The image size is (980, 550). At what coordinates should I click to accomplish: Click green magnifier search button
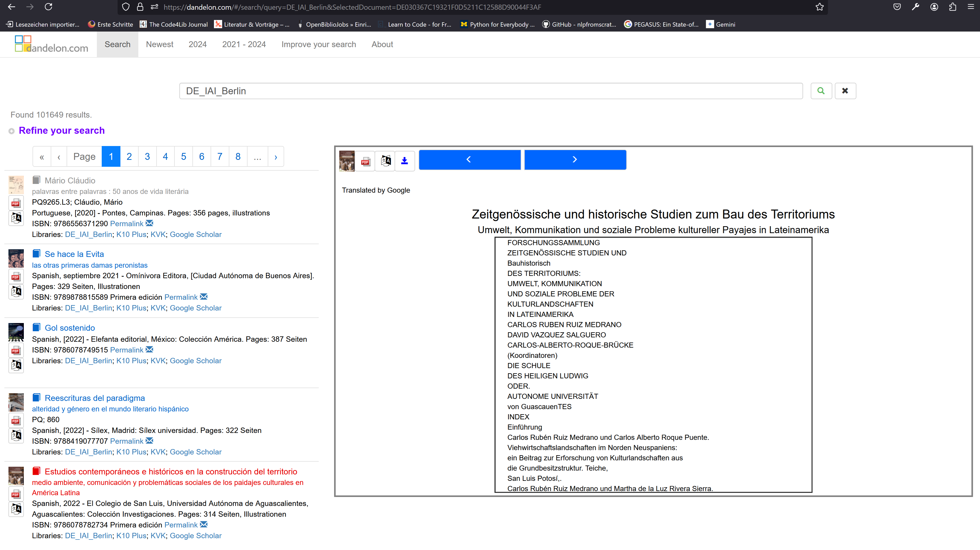point(821,91)
